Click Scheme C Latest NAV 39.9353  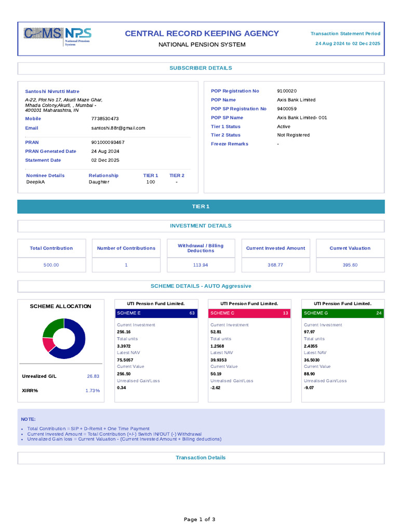(219, 360)
